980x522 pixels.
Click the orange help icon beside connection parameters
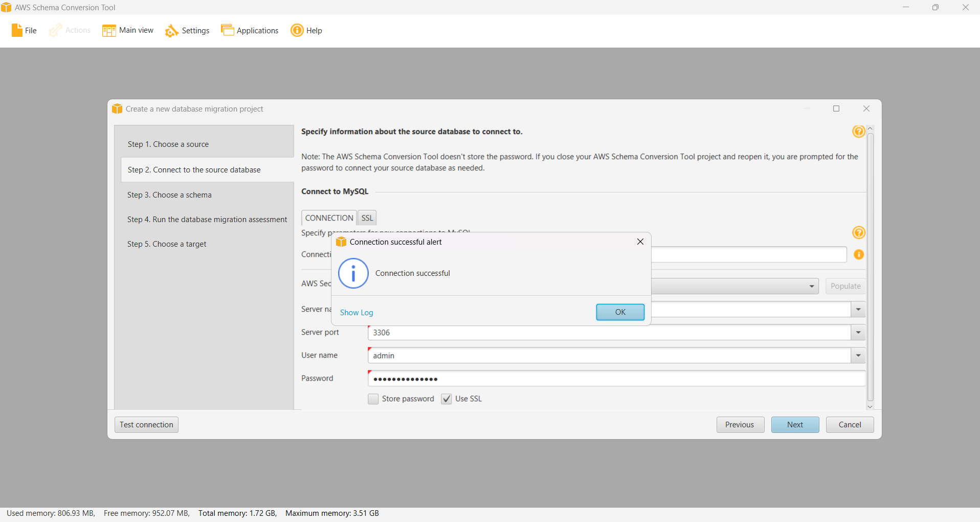tap(858, 233)
